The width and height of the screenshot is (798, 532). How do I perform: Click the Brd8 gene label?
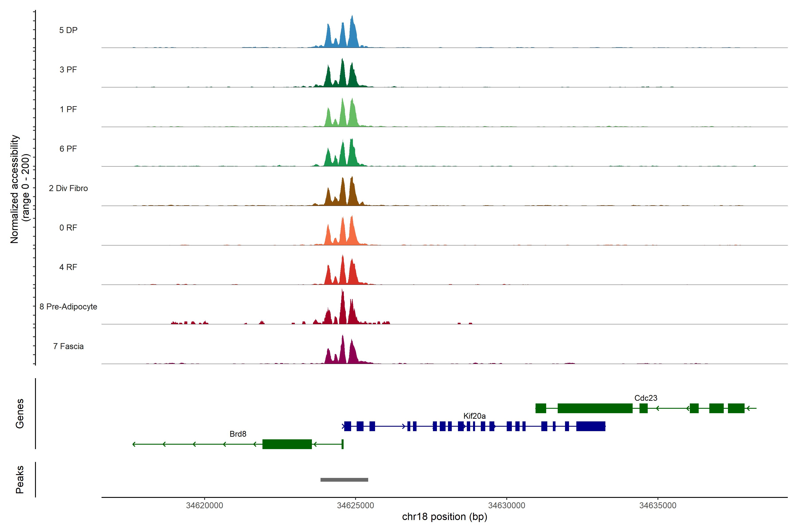pos(238,434)
